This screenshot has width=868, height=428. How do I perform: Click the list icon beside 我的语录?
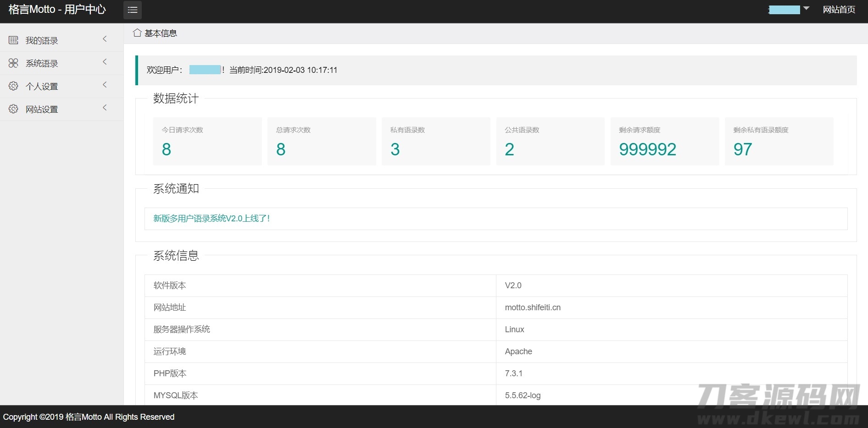click(x=13, y=40)
